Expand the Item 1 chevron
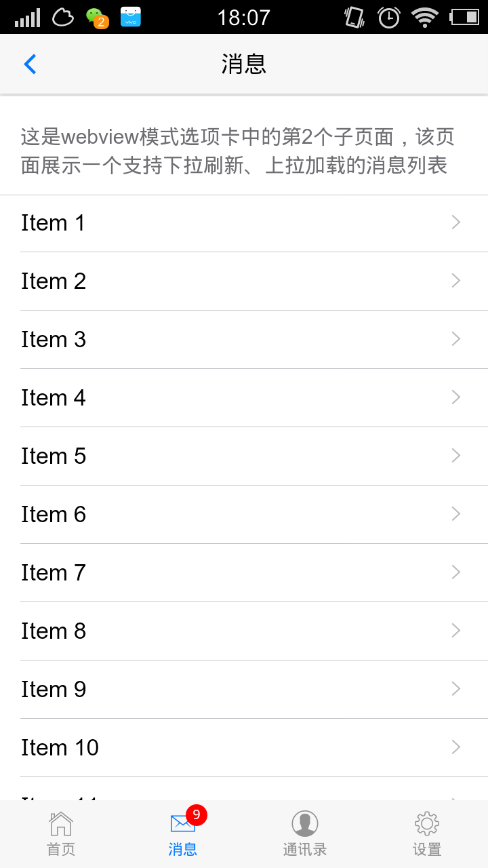The width and height of the screenshot is (488, 868). coord(456,222)
